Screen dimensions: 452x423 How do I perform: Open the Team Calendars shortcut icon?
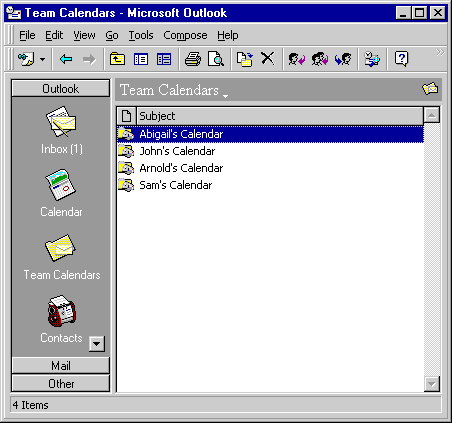[60, 248]
